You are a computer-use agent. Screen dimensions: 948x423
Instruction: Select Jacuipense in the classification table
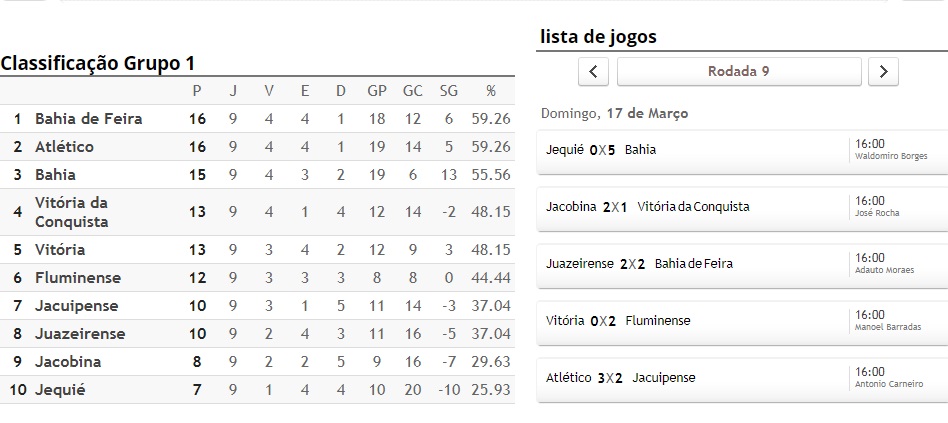pyautogui.click(x=77, y=306)
